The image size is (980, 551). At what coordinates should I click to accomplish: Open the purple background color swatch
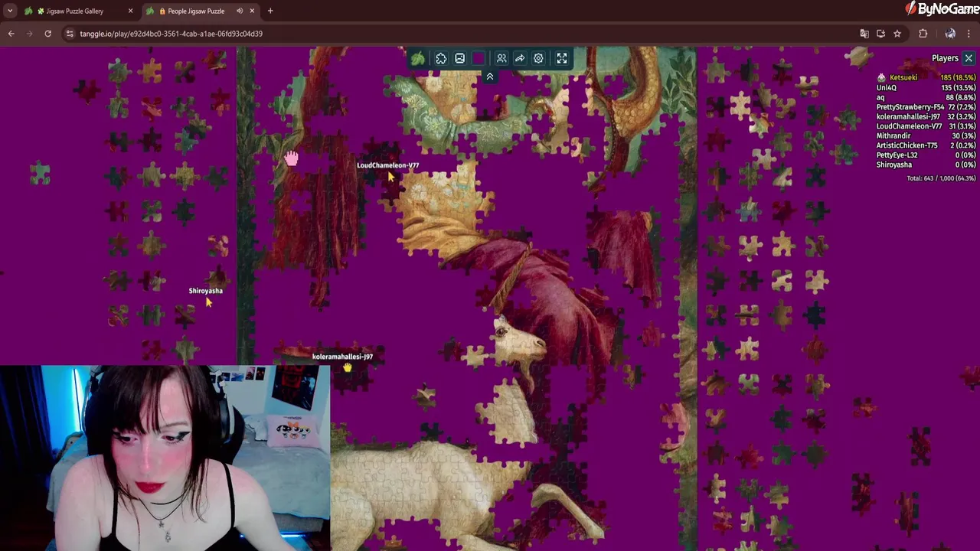[479, 58]
